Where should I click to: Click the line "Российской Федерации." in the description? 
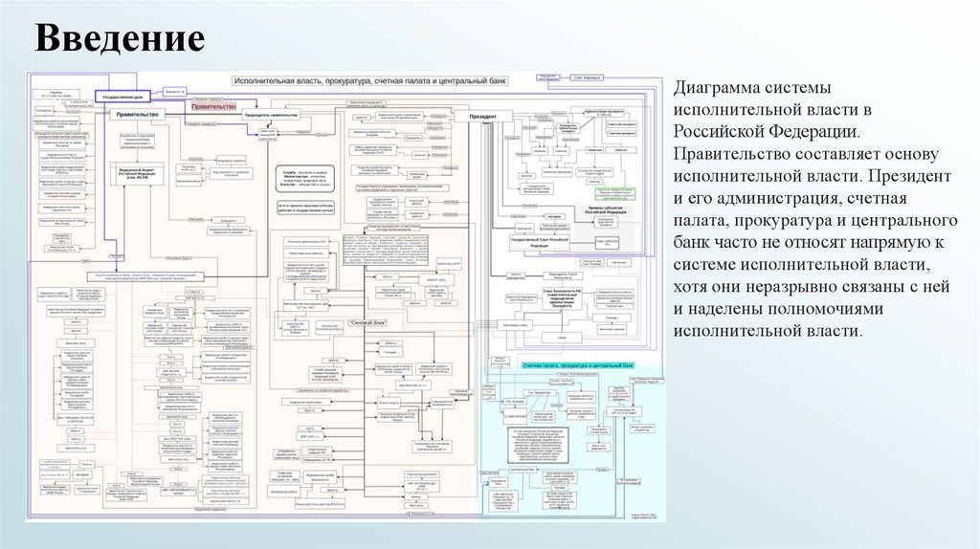coord(767,132)
